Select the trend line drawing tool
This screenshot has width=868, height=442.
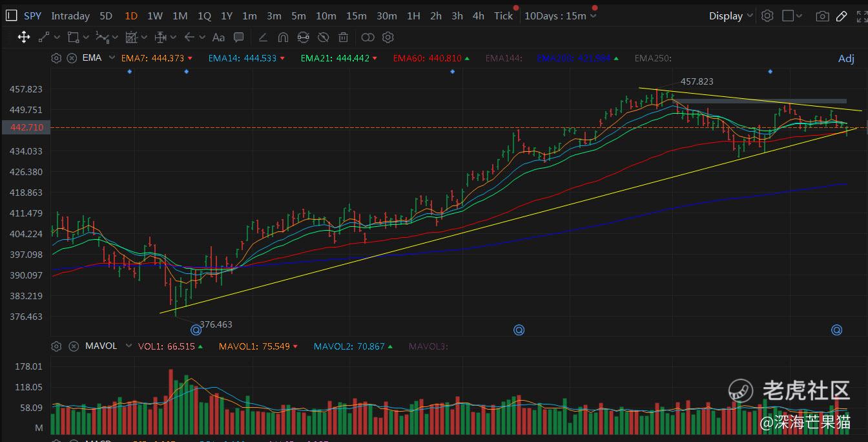pyautogui.click(x=44, y=37)
